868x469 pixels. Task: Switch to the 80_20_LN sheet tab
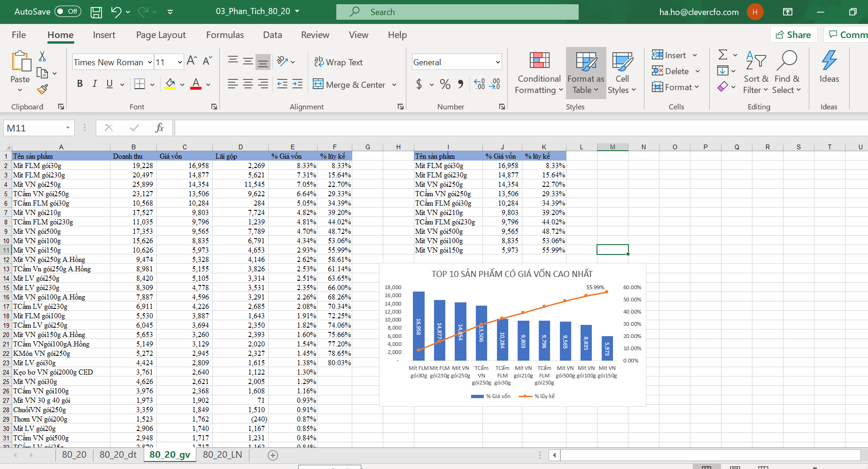point(222,454)
